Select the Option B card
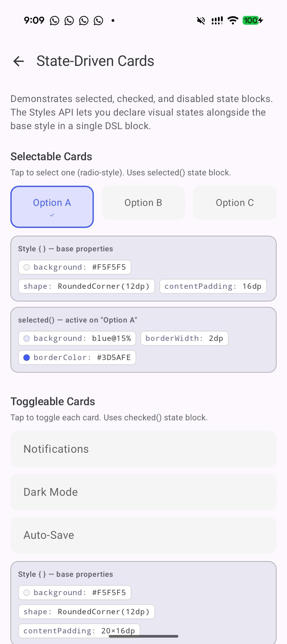Screen dimensions: 287x644 click(143, 203)
